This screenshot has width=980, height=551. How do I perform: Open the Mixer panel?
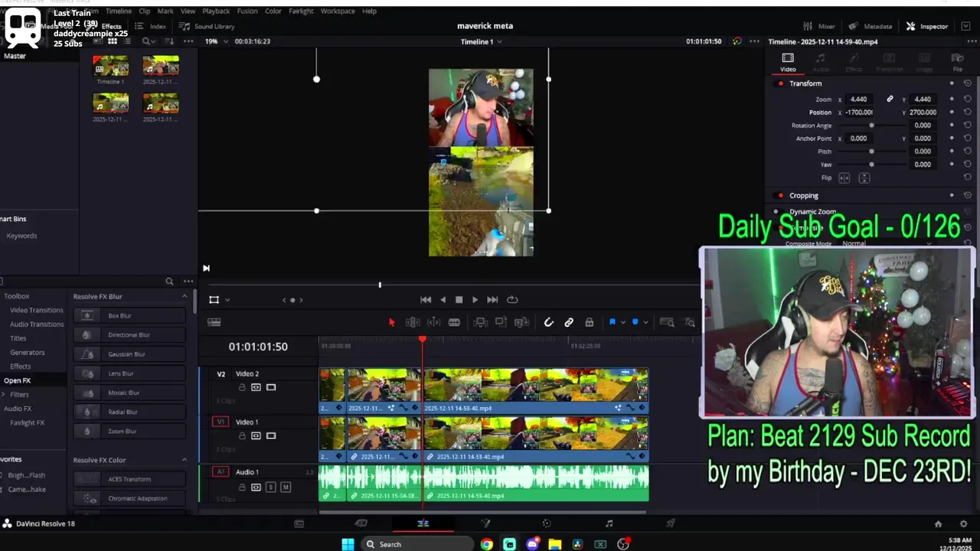819,26
